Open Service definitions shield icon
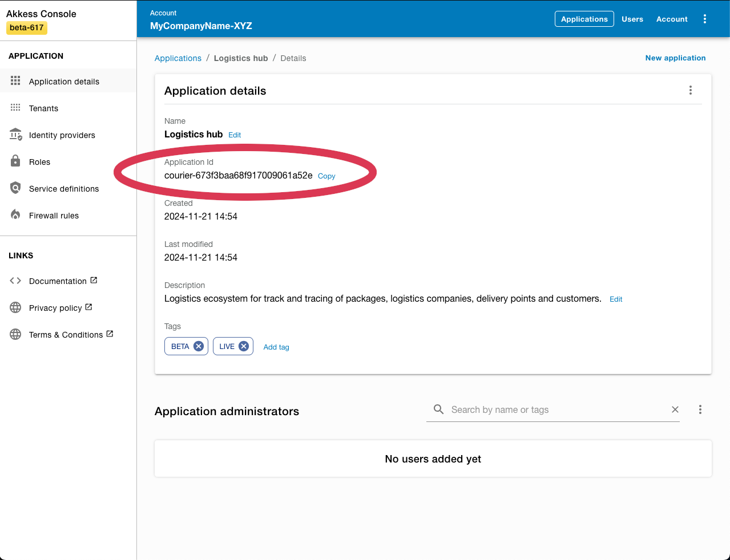 point(15,188)
